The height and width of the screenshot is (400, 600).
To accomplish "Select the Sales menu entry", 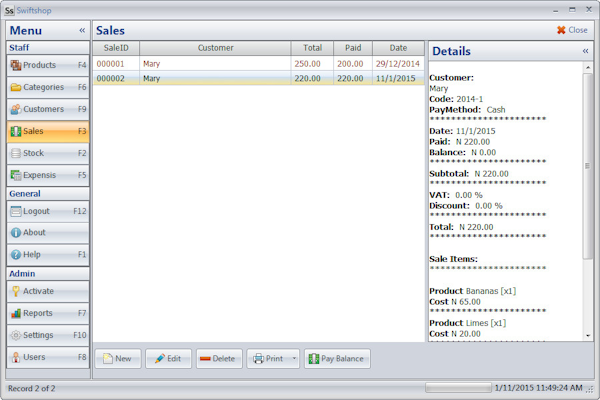I will click(x=48, y=131).
